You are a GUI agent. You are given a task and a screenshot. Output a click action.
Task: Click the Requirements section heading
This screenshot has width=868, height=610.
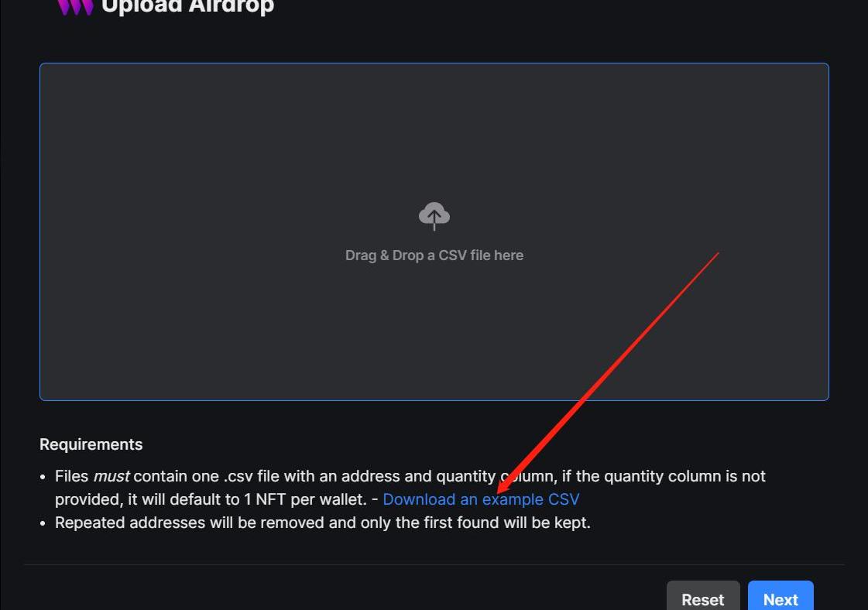[x=91, y=444]
